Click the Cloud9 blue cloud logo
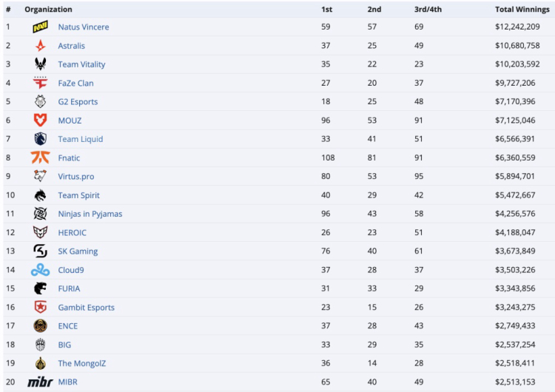Screen dimensions: 555x392 tap(40, 270)
